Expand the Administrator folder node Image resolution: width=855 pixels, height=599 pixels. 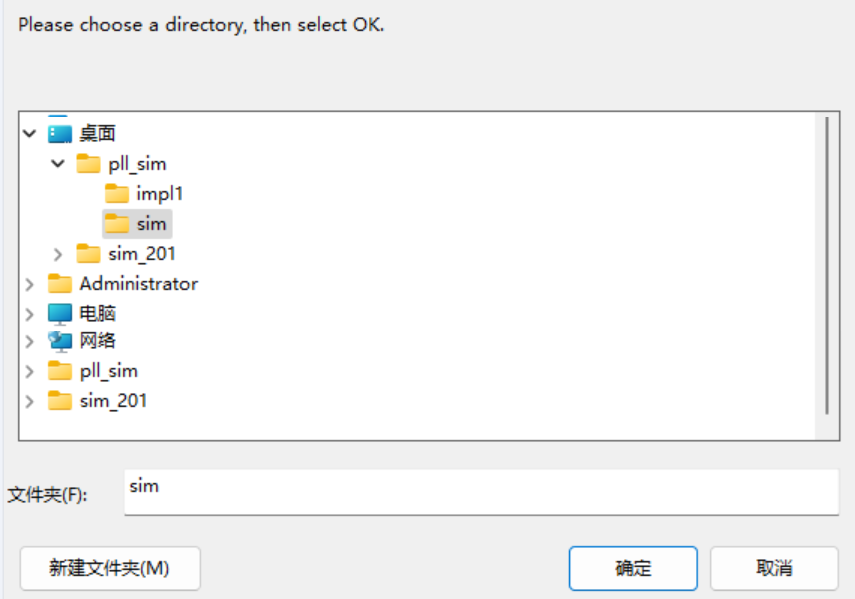29,284
